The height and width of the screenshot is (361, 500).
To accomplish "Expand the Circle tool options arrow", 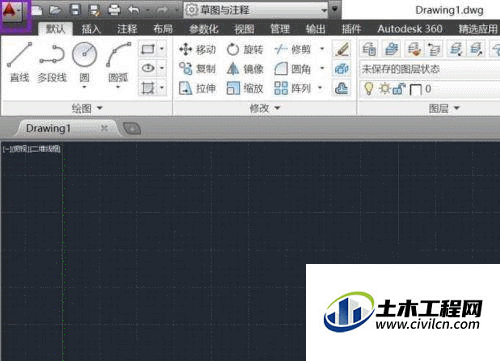I will (84, 87).
